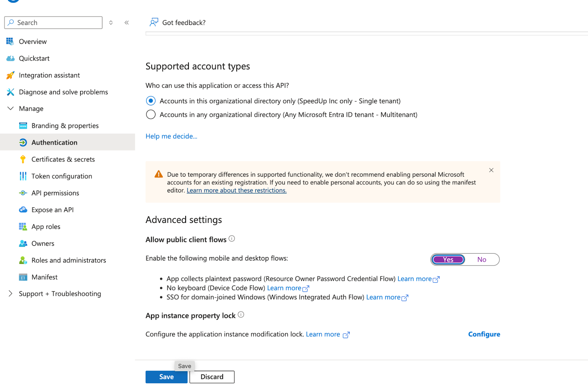Click info icon beside Allow public client flows
This screenshot has width=588, height=387.
(232, 239)
